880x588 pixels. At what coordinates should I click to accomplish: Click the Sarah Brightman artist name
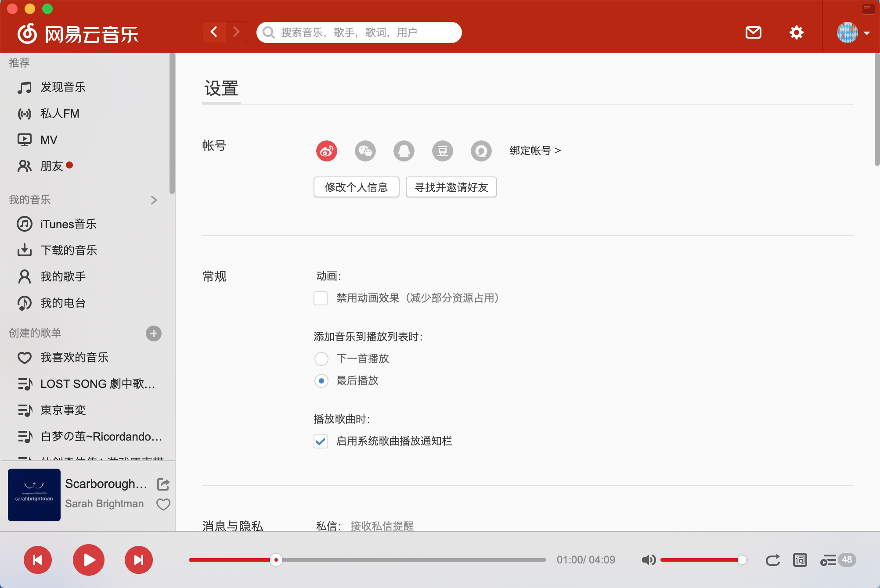105,504
